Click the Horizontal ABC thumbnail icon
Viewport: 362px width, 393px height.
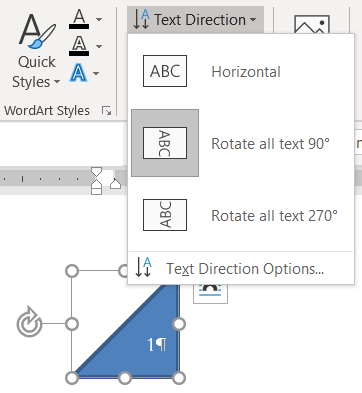165,71
